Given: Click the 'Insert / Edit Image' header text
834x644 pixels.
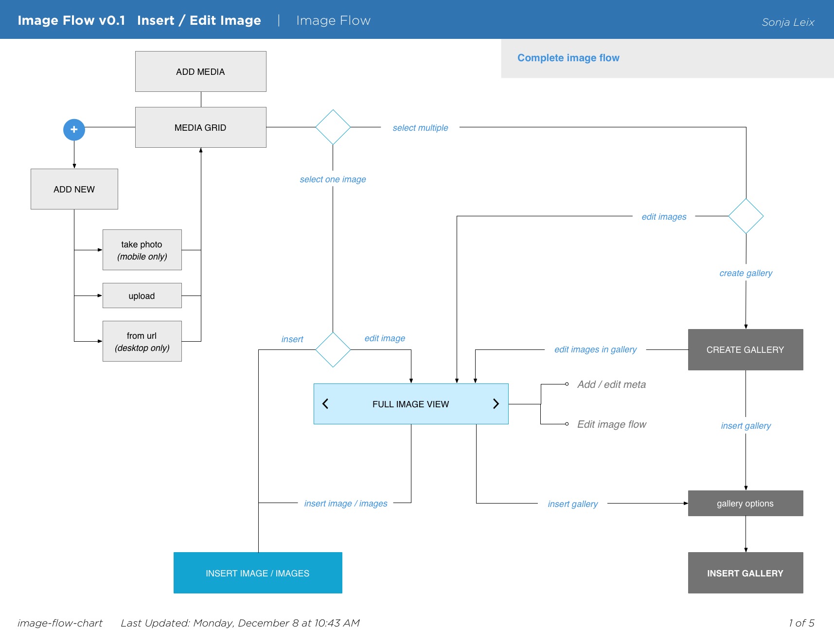Looking at the screenshot, I should click(x=199, y=20).
